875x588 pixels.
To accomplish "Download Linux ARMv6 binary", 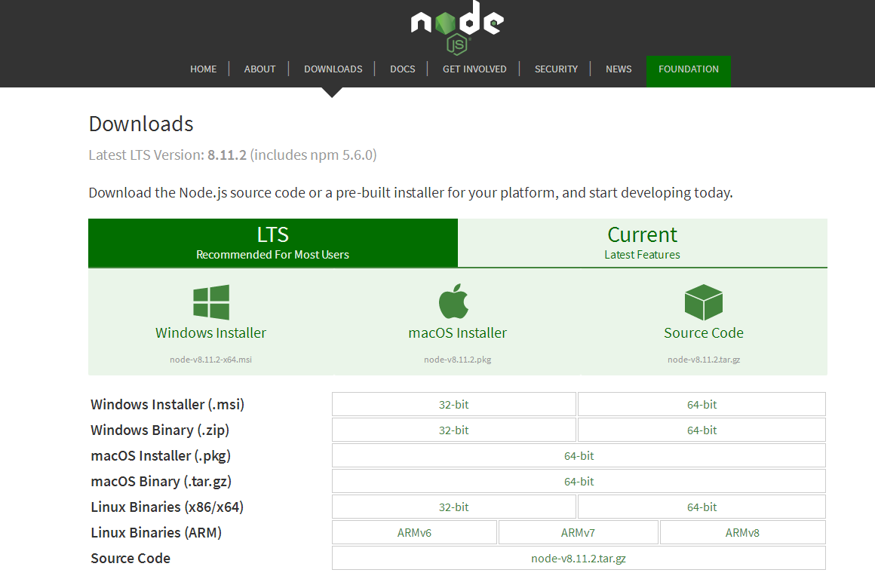I will click(x=414, y=533).
